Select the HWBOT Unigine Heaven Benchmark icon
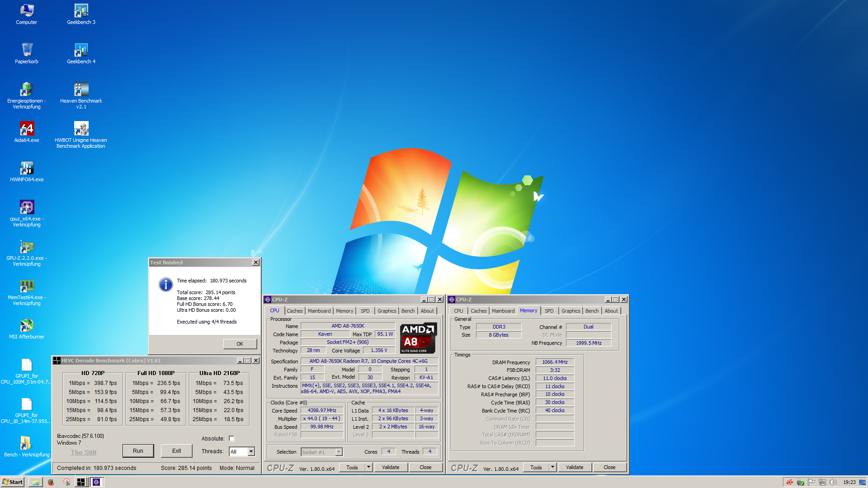Screen dimensions: 868x488 click(x=81, y=135)
